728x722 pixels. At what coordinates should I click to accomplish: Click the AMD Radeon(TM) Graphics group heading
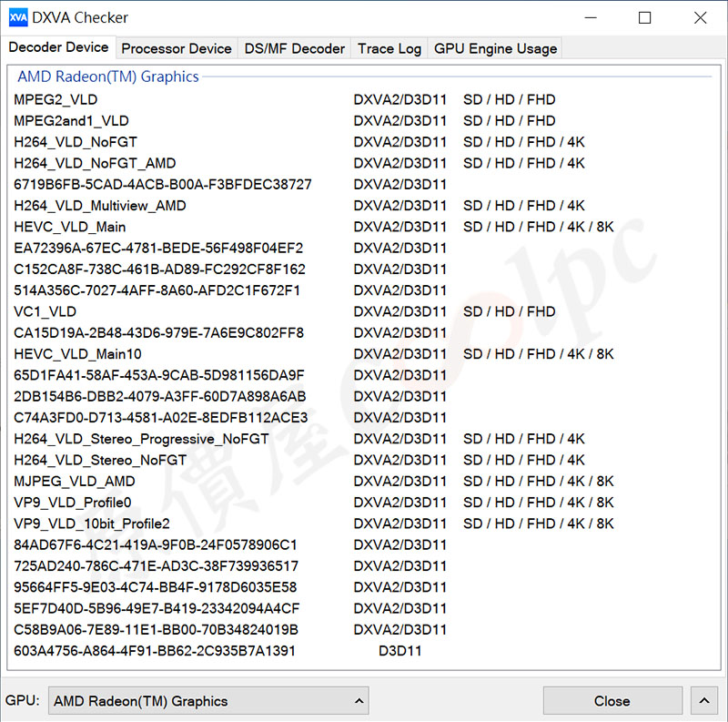pos(108,76)
